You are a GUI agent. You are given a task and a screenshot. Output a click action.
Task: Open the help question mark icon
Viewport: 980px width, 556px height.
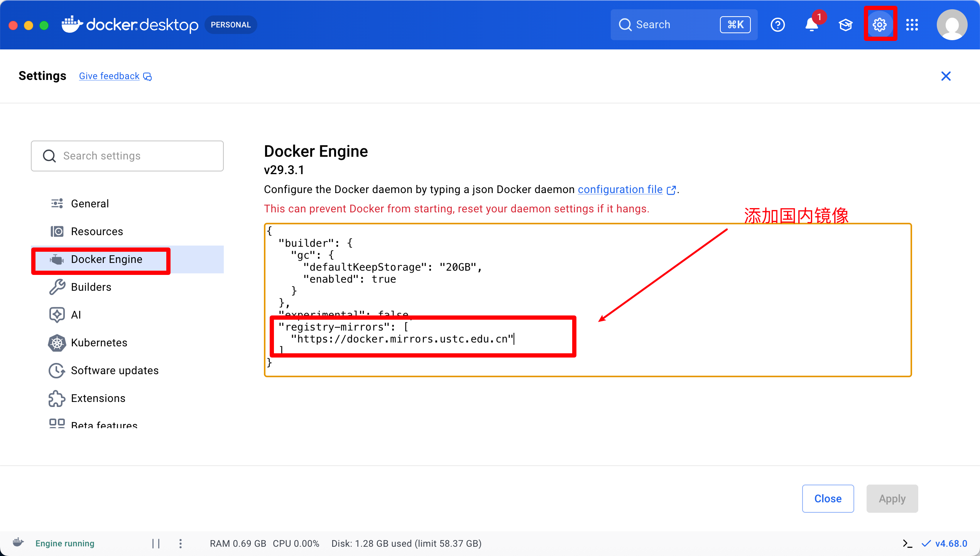tap(777, 25)
